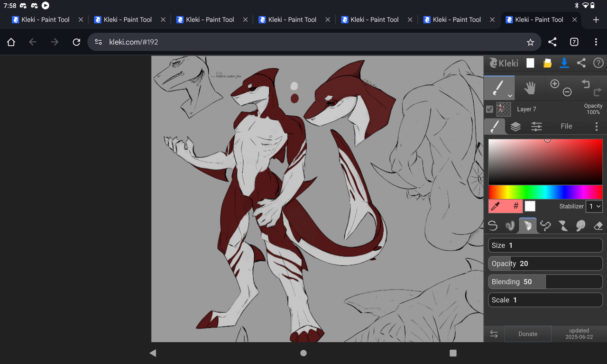Undo the last stroke

pyautogui.click(x=586, y=84)
